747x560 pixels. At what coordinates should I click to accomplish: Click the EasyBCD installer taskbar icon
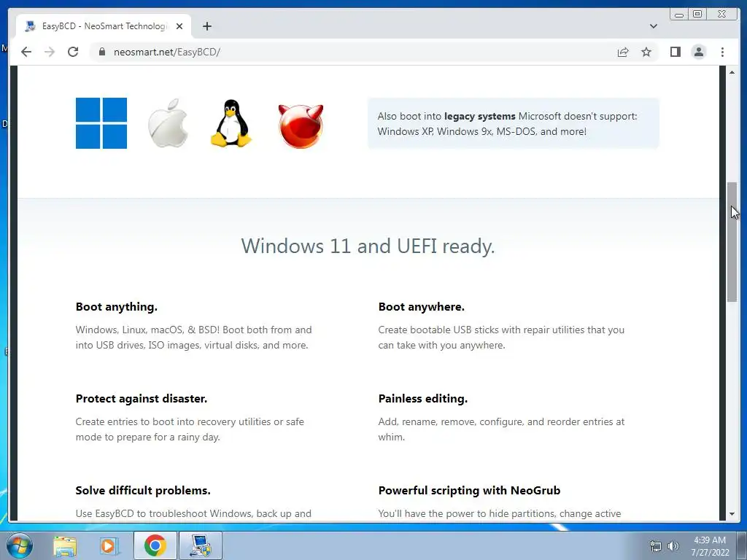(200, 545)
